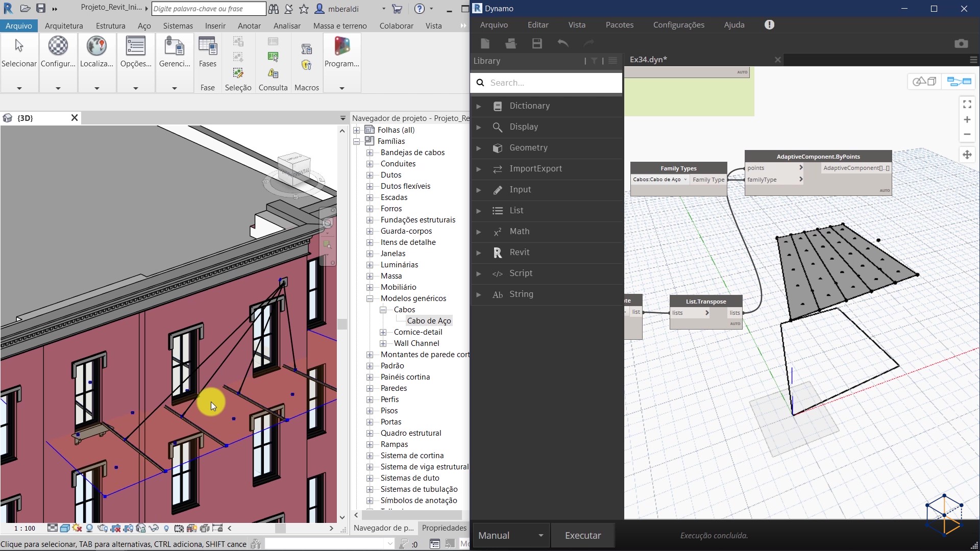Image resolution: width=980 pixels, height=551 pixels.
Task: Expand Janelas in the project browser tree
Action: [370, 254]
